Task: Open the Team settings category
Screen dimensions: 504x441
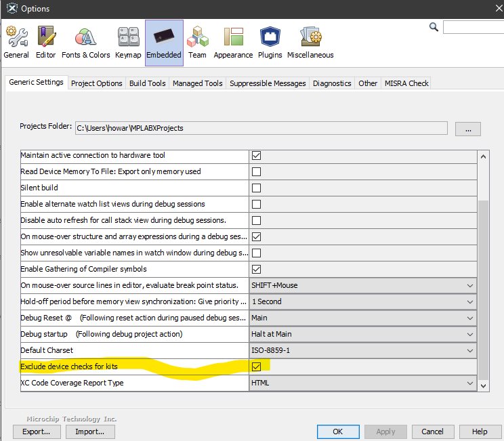Action: click(197, 43)
